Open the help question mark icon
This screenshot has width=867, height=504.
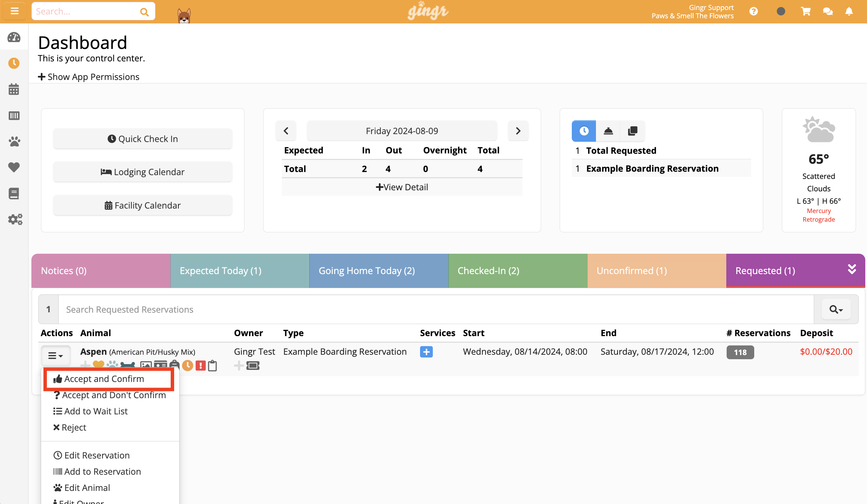pos(754,11)
